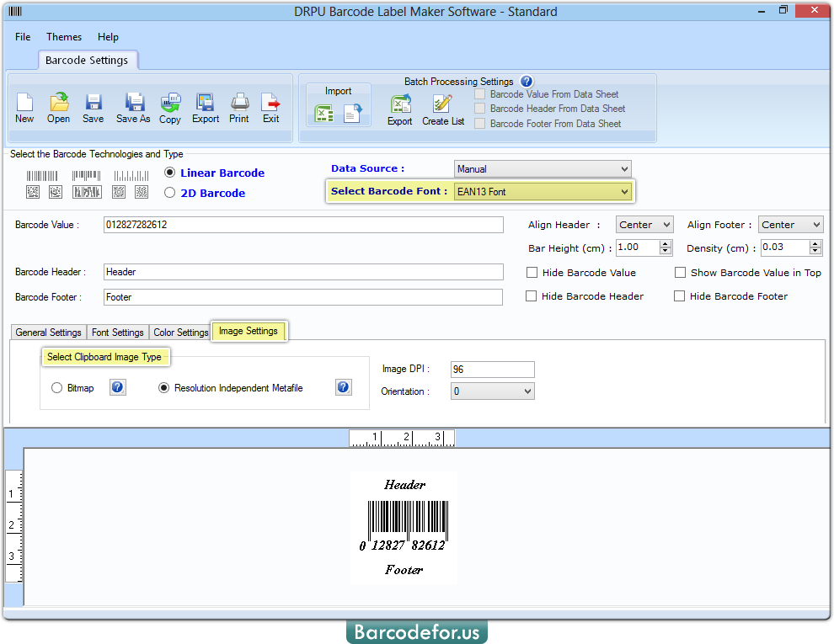Enable Barcode Value From Data Sheet
Image resolution: width=834 pixels, height=644 pixels.
tap(480, 94)
